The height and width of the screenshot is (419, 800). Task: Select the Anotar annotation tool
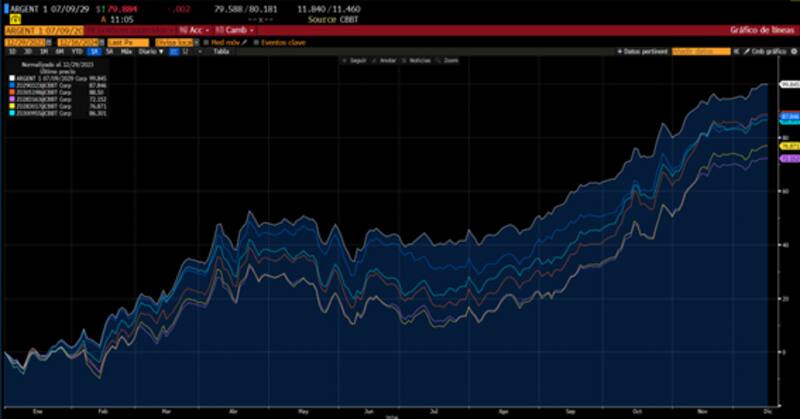[383, 61]
